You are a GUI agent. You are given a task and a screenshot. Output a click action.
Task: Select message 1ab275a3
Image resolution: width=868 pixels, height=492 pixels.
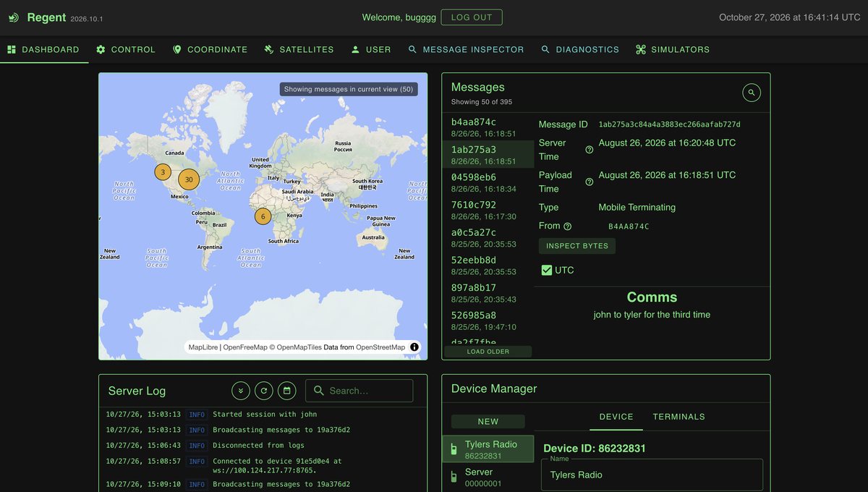click(x=488, y=155)
